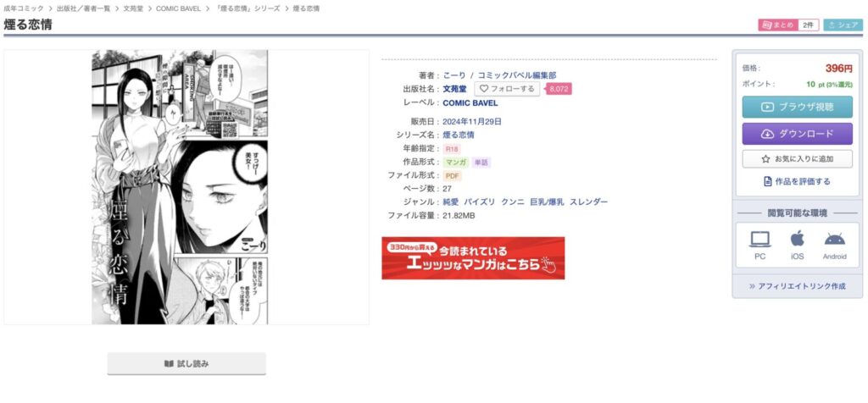Open アフィリエイトリンク作成 link
This screenshot has width=868, height=403.
(x=797, y=286)
